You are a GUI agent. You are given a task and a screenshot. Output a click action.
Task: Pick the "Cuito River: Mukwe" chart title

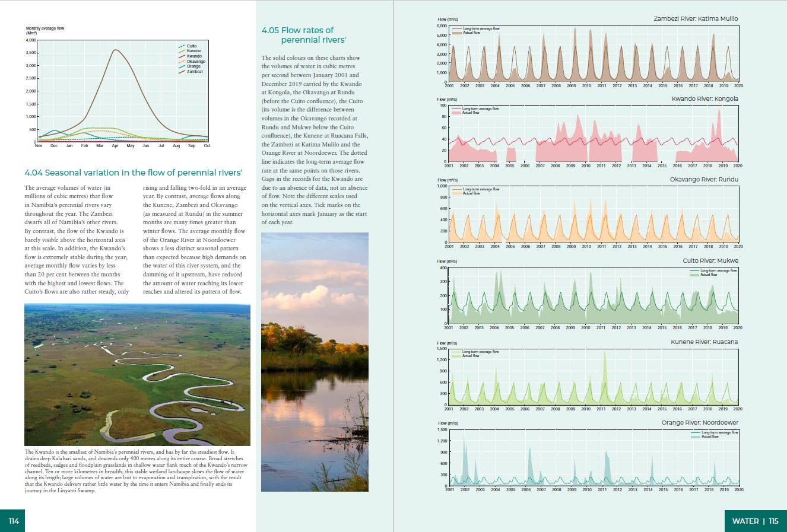point(710,260)
